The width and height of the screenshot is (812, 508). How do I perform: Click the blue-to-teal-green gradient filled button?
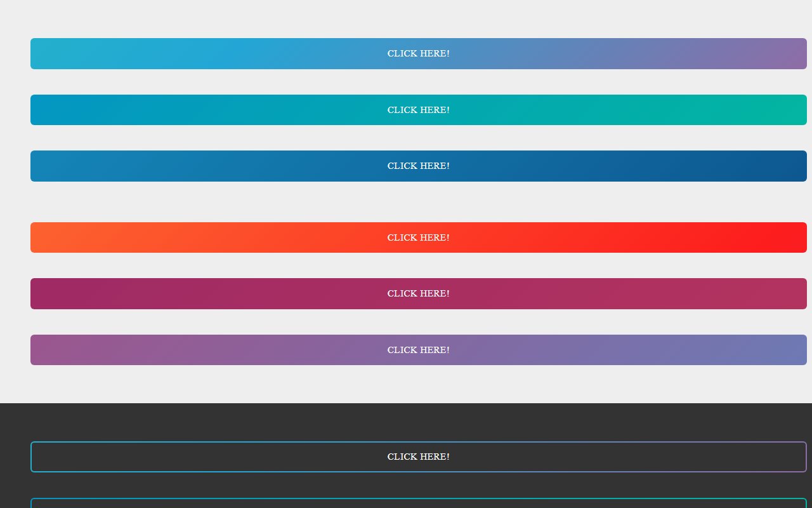click(419, 110)
